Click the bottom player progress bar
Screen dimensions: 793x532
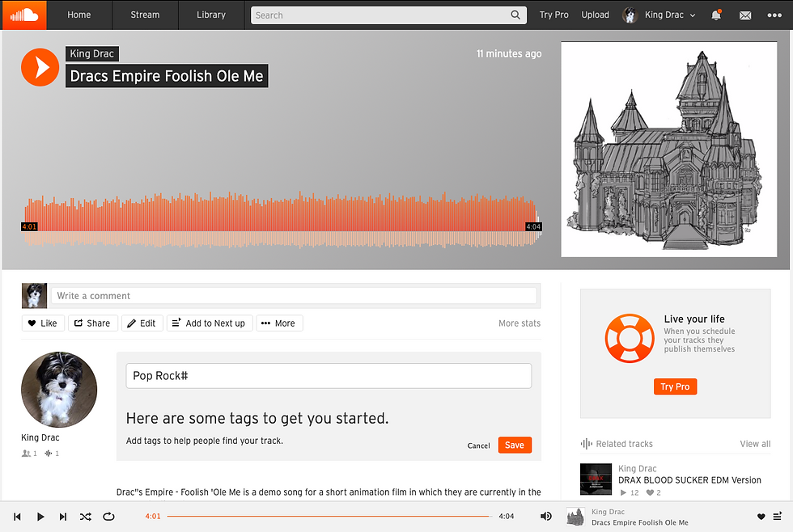click(x=329, y=517)
